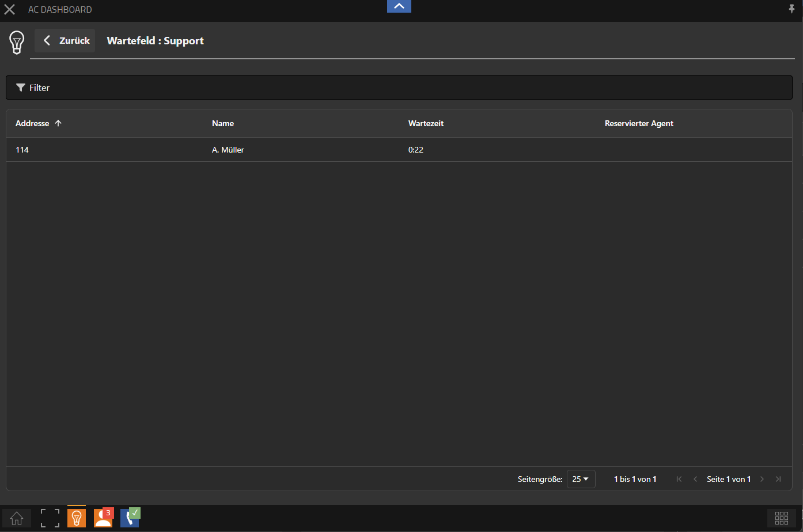Sort by the Name column header
The width and height of the screenshot is (803, 532).
(223, 123)
